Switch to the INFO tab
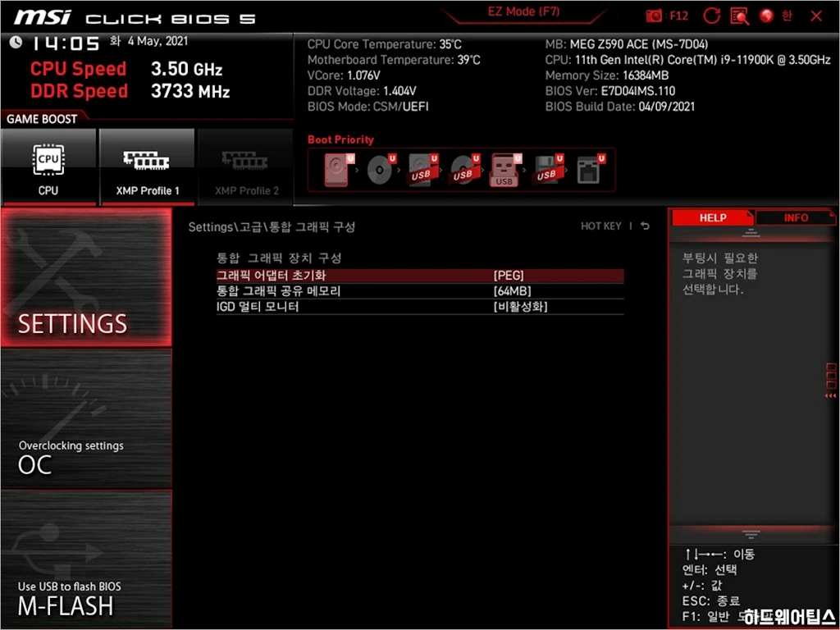This screenshot has width=840, height=630. tap(796, 217)
